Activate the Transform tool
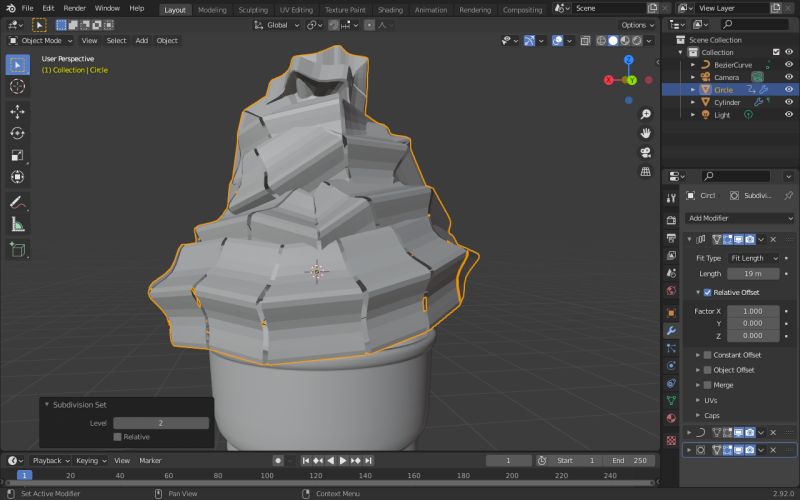The height and width of the screenshot is (500, 800). (x=17, y=177)
